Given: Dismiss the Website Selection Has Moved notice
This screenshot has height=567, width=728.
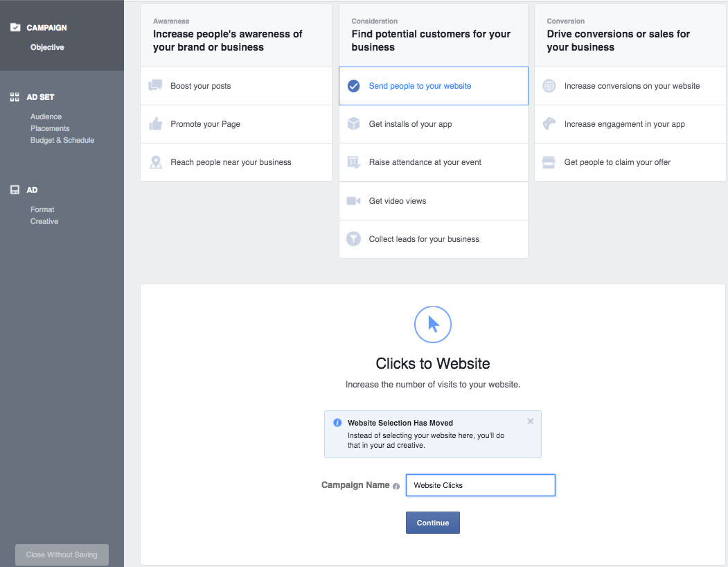Looking at the screenshot, I should [x=530, y=421].
